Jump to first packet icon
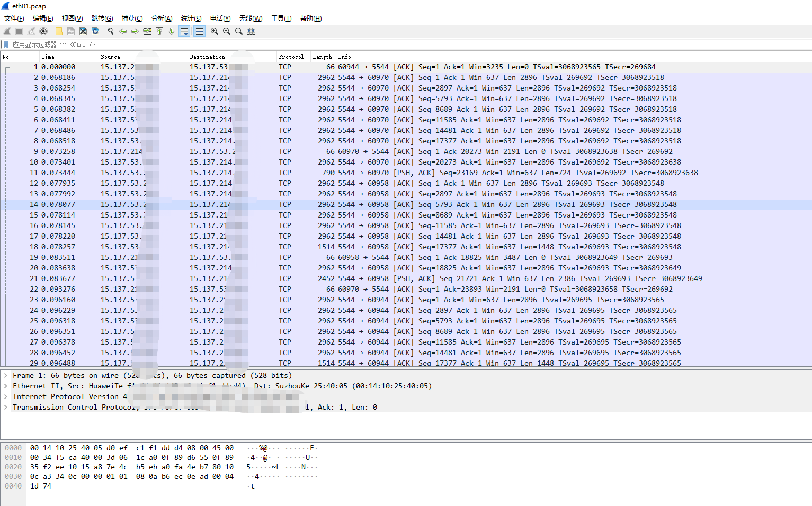The image size is (812, 506). click(159, 31)
